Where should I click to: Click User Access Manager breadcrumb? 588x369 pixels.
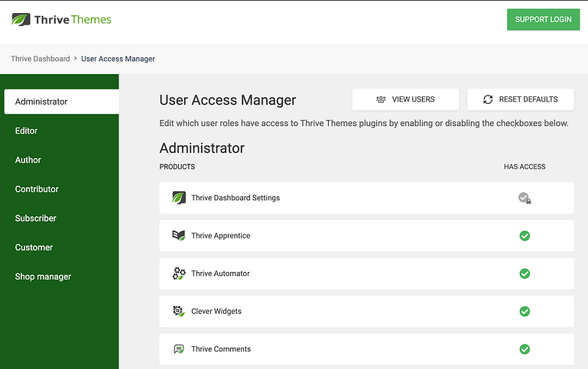118,59
